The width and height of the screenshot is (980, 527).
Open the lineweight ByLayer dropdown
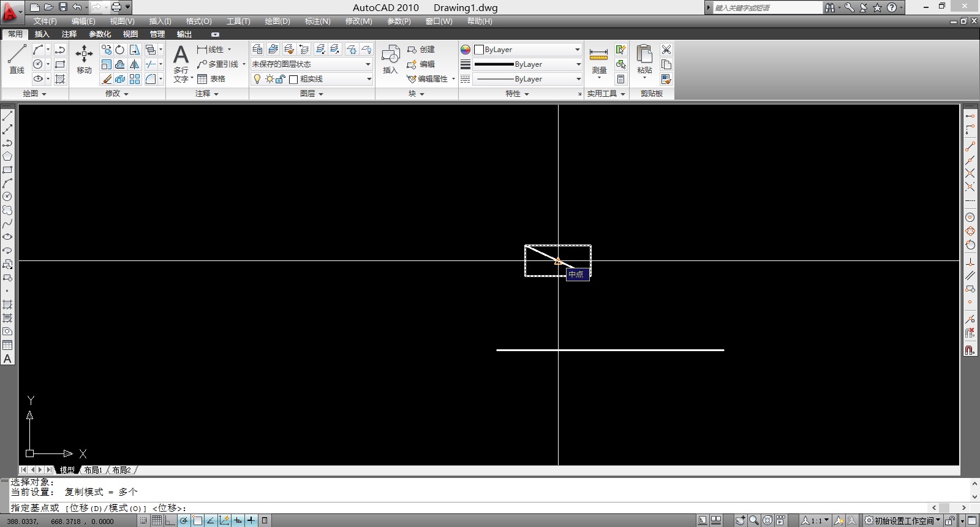pos(527,64)
